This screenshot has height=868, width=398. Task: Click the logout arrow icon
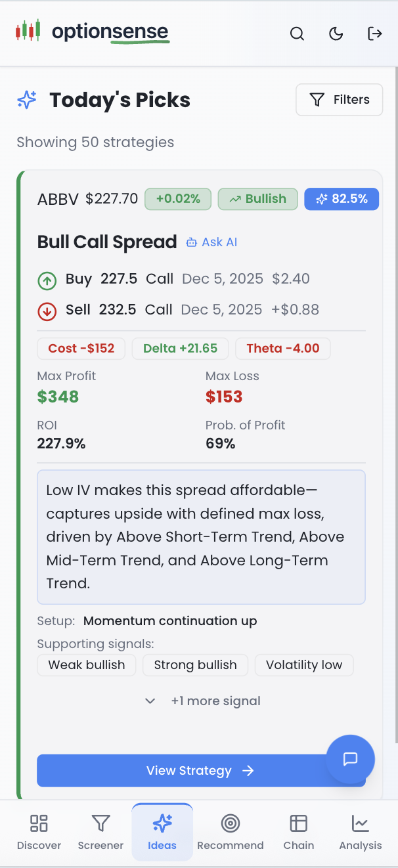[x=374, y=34]
